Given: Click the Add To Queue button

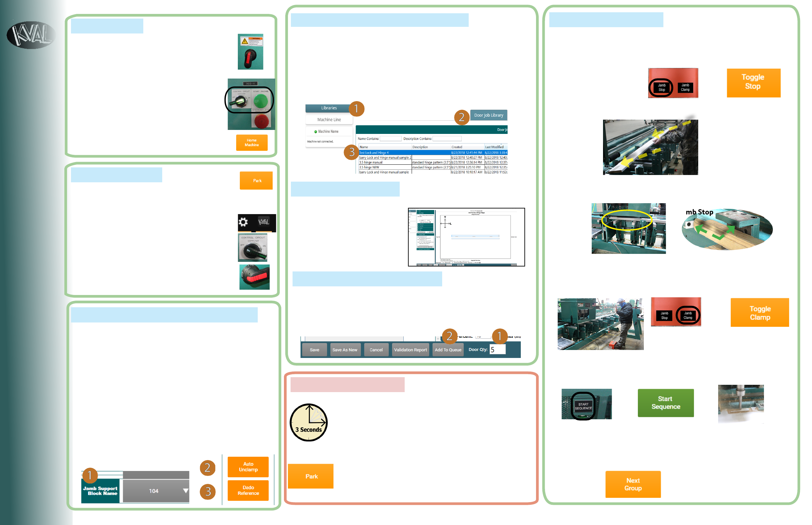Looking at the screenshot, I should click(x=447, y=350).
